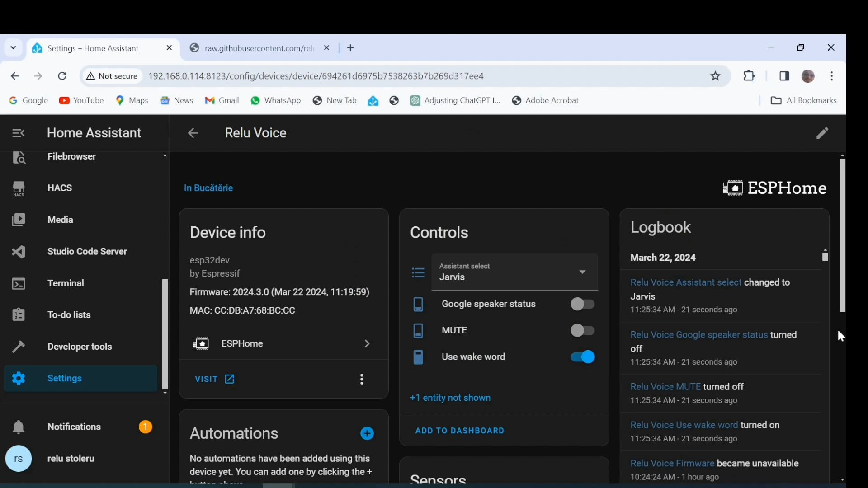Expand the ESPHome row chevron

click(367, 344)
